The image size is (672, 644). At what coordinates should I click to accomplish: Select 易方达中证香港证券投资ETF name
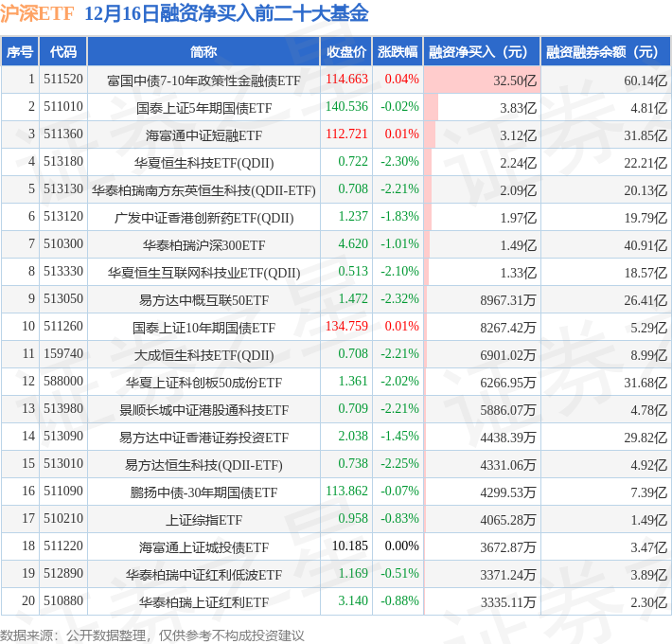[x=203, y=438]
